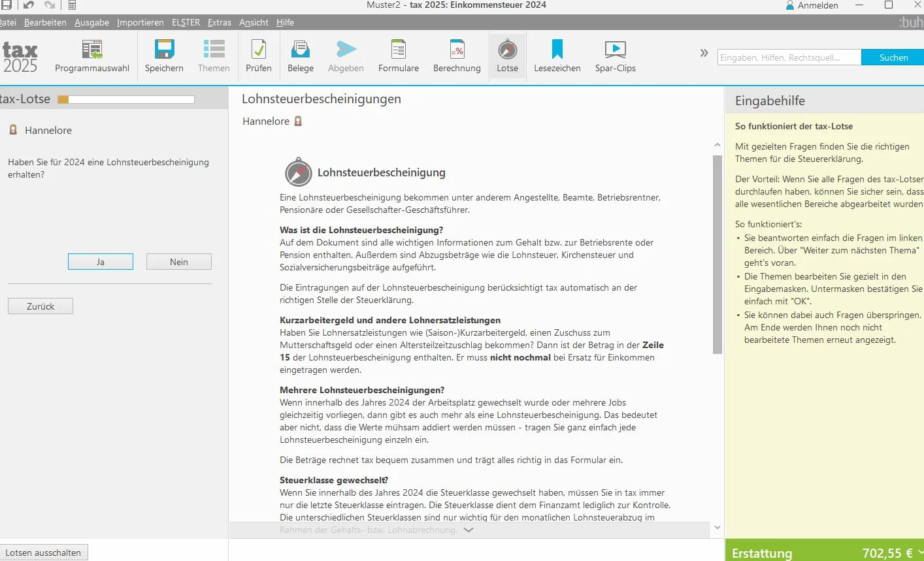
Task: Answer Ja to the Lohnsteuerbescheinigung question
Action: click(101, 262)
